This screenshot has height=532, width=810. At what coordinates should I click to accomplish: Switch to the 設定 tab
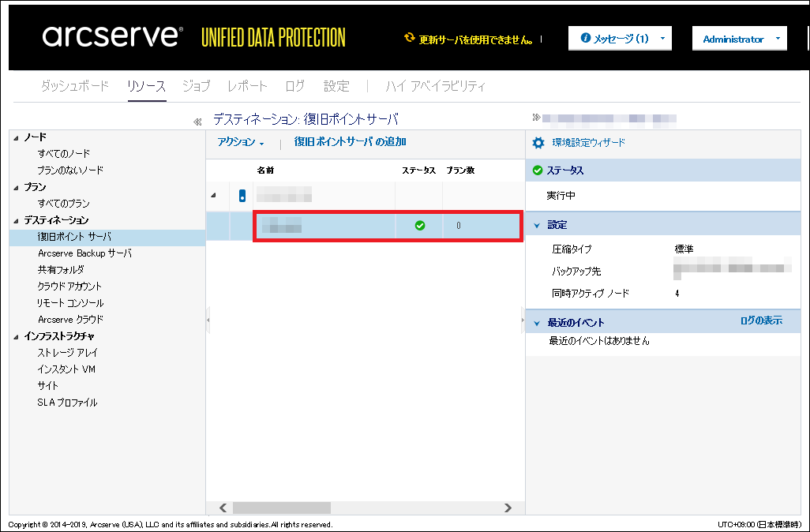tap(336, 86)
